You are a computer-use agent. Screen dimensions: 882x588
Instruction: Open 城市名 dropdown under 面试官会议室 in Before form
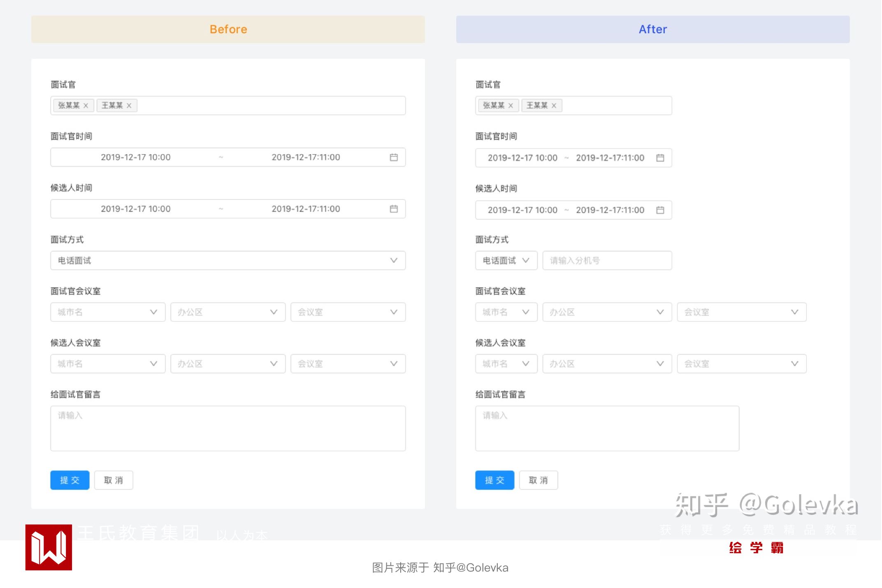[108, 313]
